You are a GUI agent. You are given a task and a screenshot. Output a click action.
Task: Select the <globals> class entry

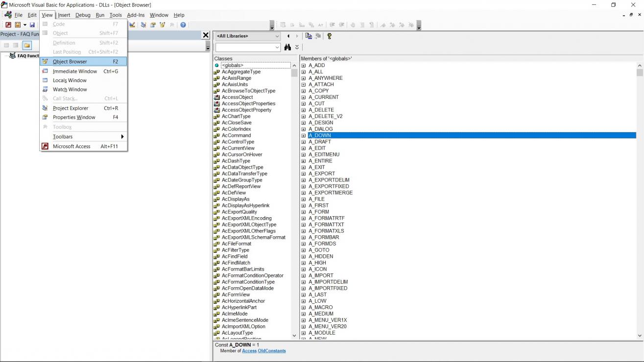click(232, 65)
